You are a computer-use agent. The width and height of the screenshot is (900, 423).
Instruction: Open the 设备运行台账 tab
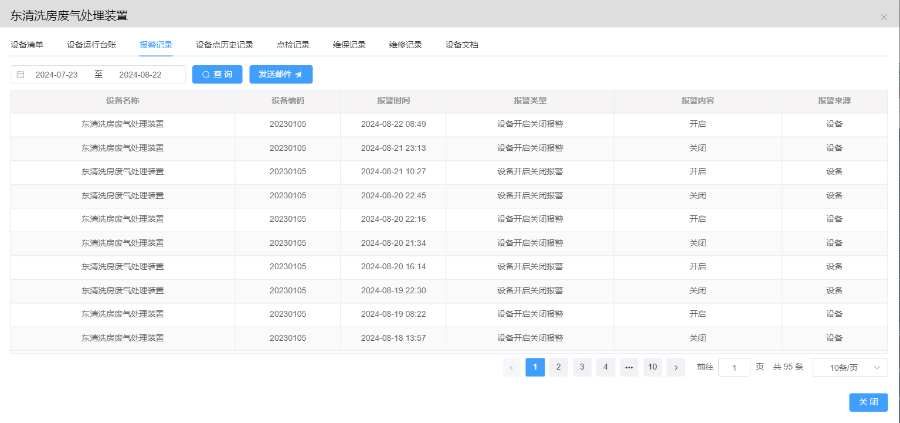92,45
